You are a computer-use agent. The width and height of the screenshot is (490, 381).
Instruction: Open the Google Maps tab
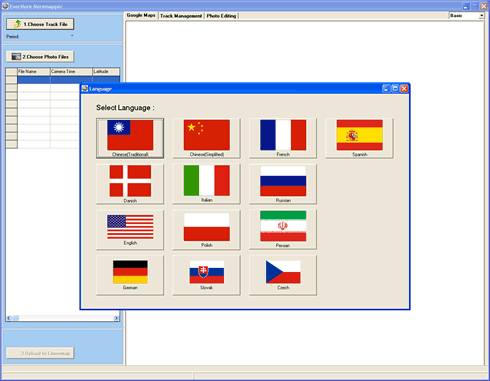pyautogui.click(x=141, y=15)
